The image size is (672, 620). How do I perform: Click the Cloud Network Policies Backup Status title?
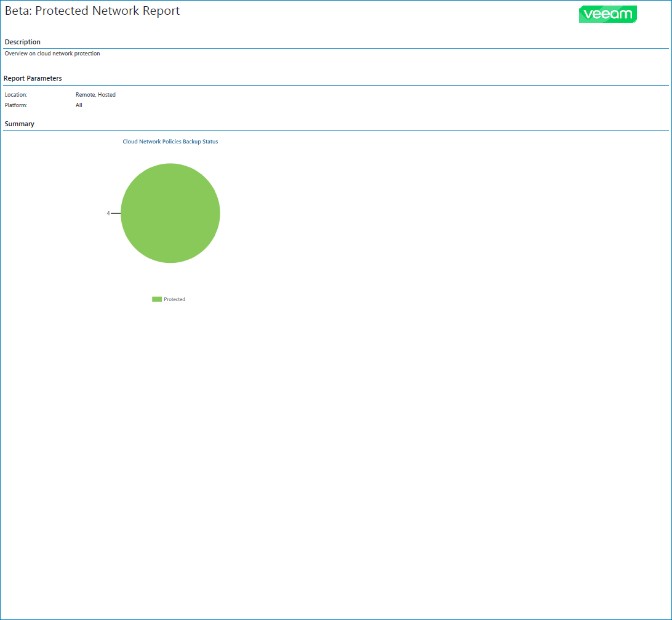coord(170,142)
